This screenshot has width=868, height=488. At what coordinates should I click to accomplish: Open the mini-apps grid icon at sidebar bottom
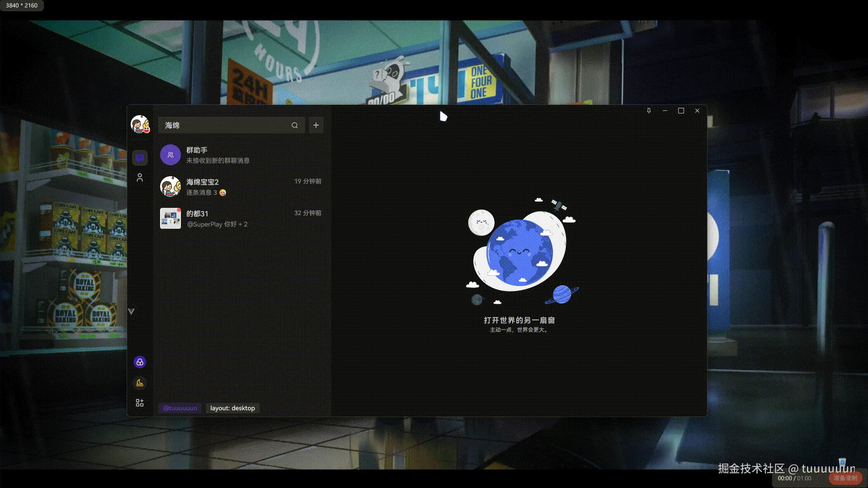click(x=140, y=402)
